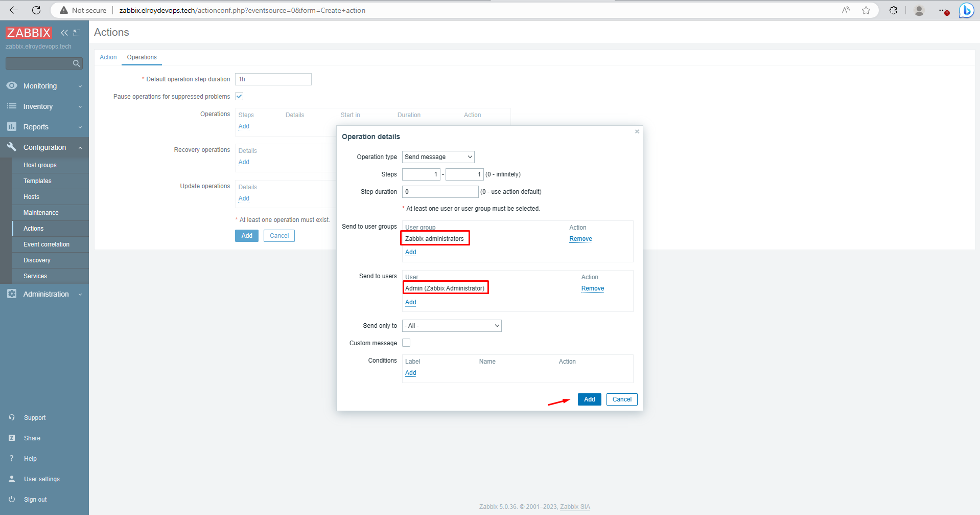Screen dimensions: 980x515
Task: Close the Operation details dialog
Action: [x=637, y=131]
